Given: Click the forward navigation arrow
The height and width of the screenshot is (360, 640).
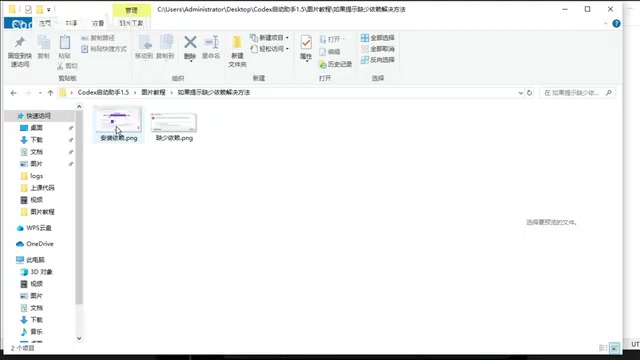Looking at the screenshot, I should point(28,93).
